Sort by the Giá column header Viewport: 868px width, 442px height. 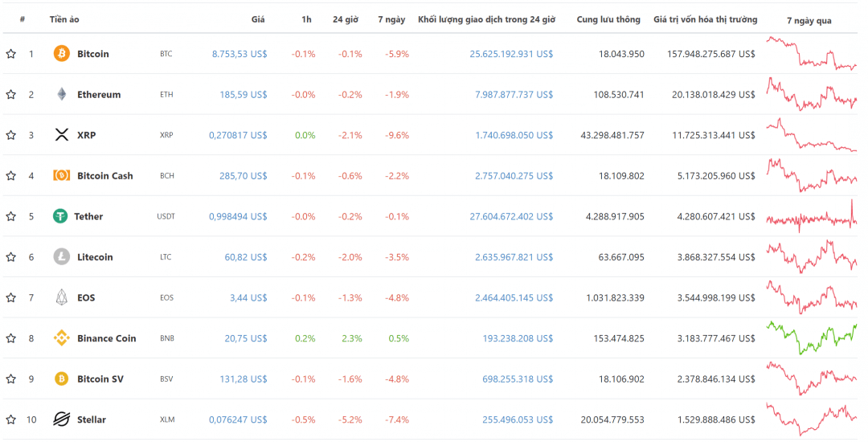click(258, 19)
